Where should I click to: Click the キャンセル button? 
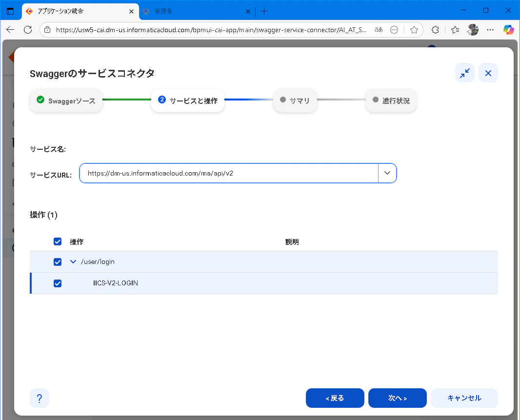tap(464, 398)
